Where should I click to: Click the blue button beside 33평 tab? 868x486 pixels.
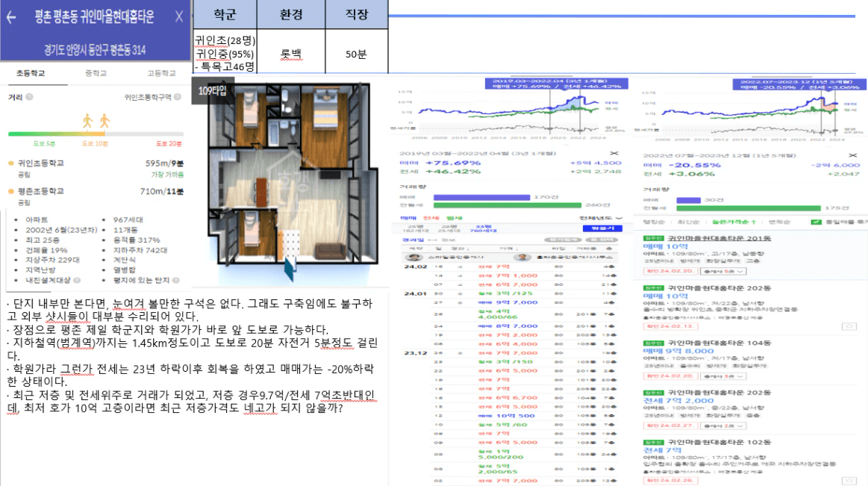(x=602, y=228)
